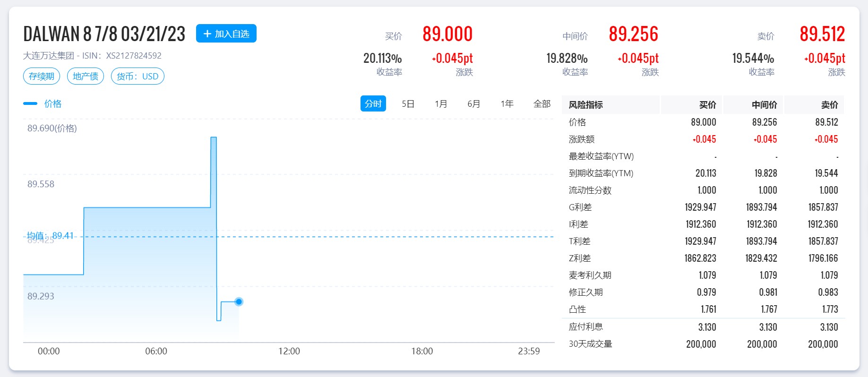
Task: Click the blue latest-price dot on chart
Action: 239,301
